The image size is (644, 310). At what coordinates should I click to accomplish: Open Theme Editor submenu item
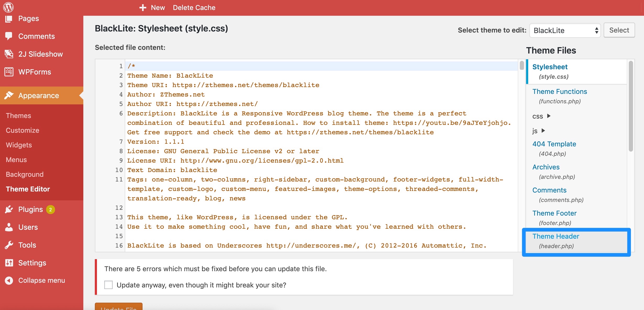coord(28,189)
